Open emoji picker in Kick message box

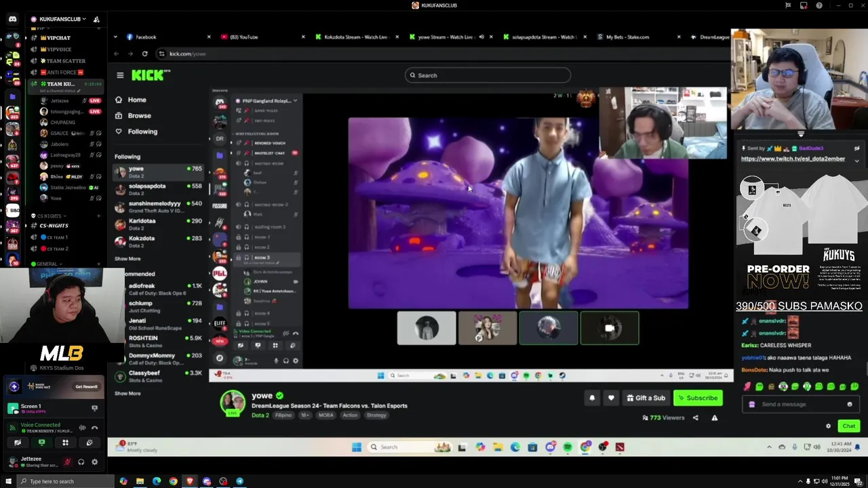850,404
